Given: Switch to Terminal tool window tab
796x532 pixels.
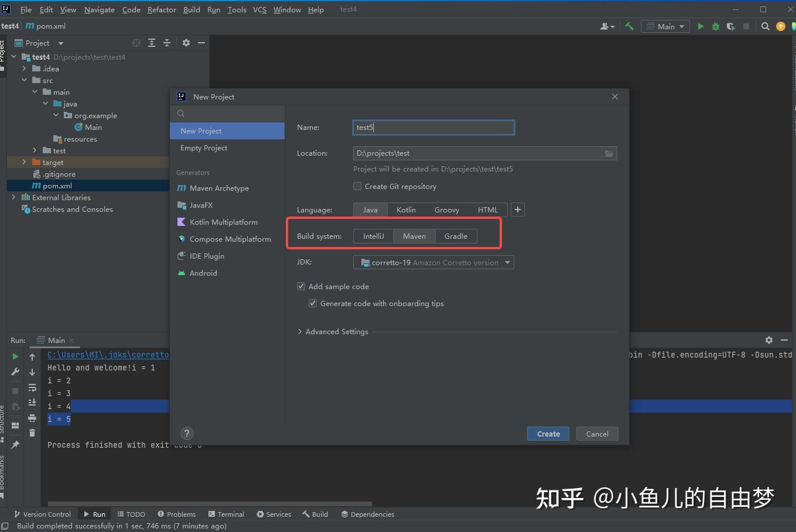Looking at the screenshot, I should pyautogui.click(x=226, y=514).
